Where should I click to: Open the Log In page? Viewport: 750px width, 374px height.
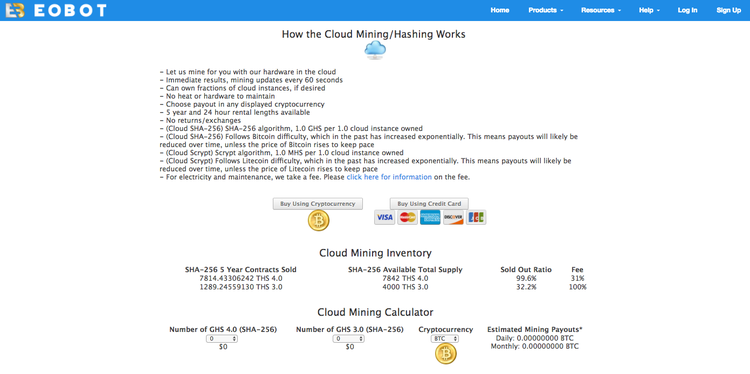(x=687, y=10)
